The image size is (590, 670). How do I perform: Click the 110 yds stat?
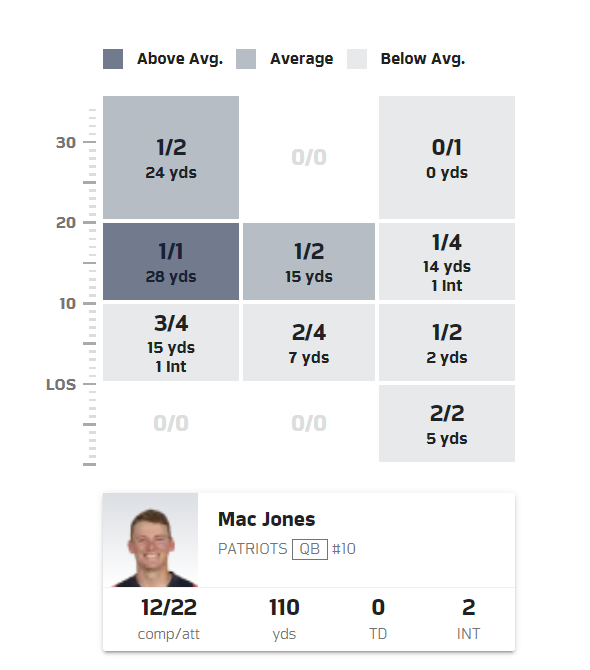284,619
